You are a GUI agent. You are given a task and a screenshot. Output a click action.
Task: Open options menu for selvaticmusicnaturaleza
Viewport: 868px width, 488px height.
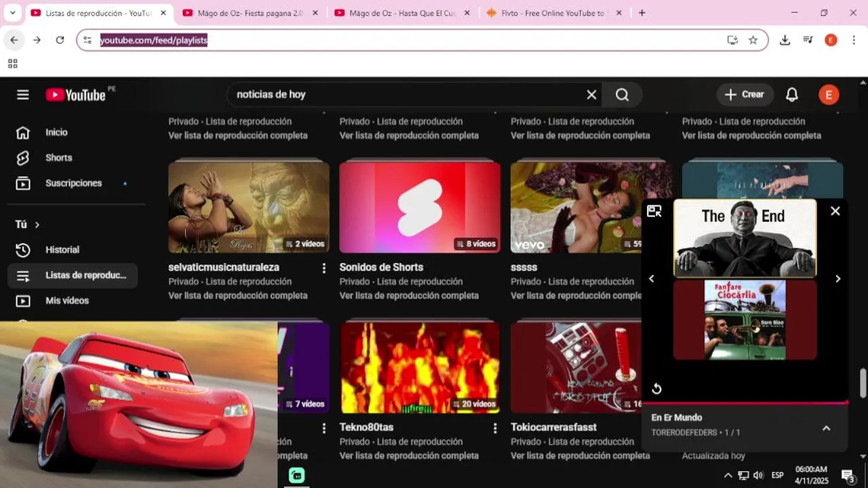coord(324,268)
